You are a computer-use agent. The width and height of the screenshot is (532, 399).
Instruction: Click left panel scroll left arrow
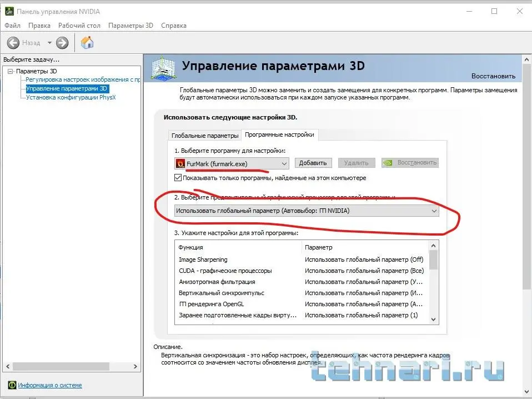pos(8,366)
